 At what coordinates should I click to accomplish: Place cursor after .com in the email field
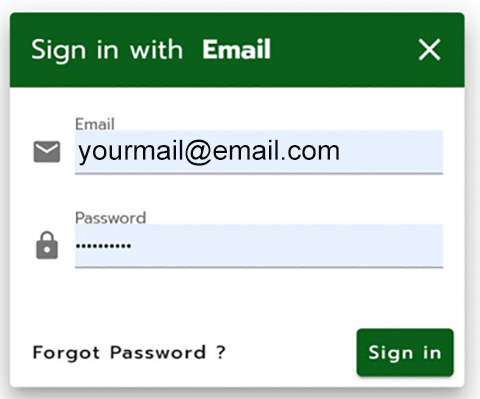341,152
